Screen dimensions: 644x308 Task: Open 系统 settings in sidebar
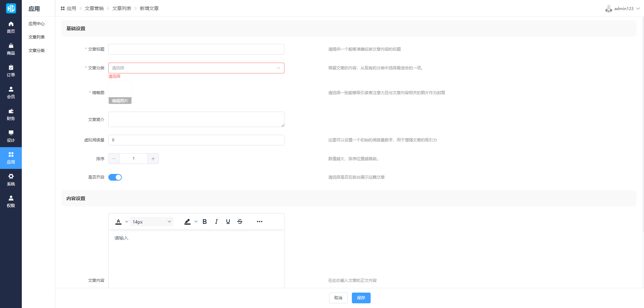click(11, 180)
